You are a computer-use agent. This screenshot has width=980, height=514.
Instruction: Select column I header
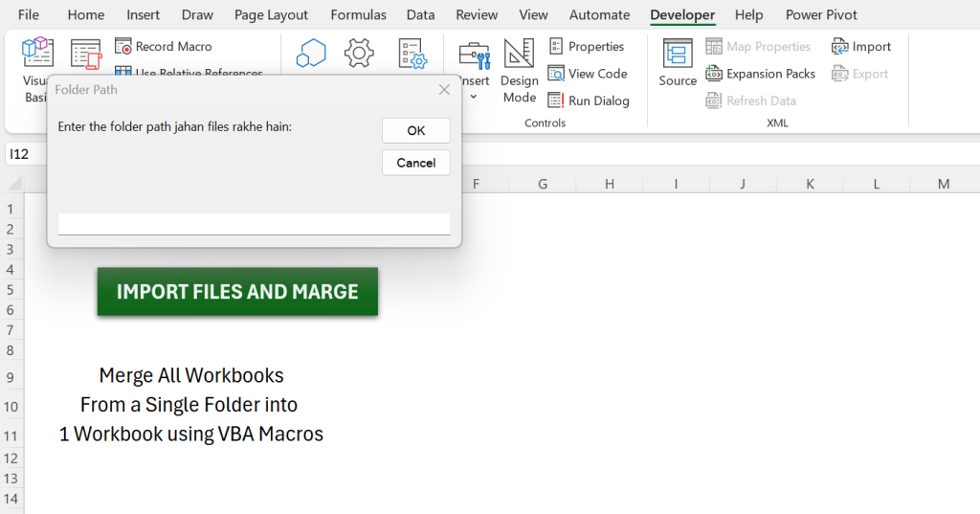coord(677,184)
